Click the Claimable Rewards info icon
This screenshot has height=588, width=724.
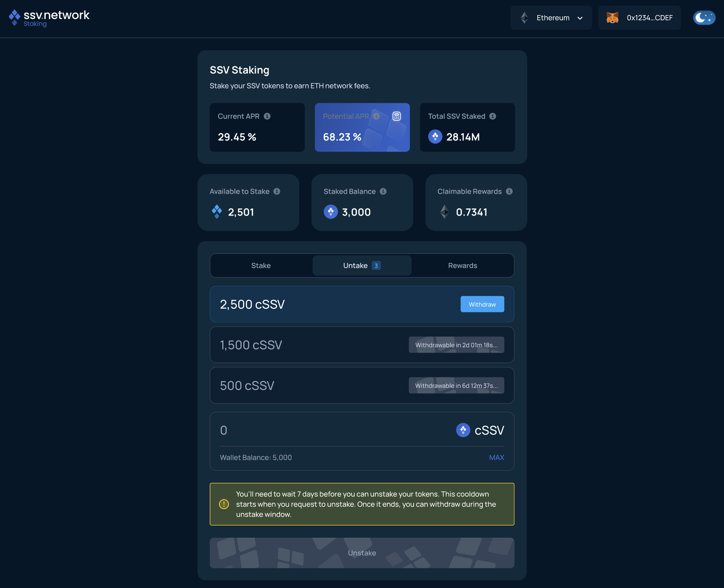coord(509,191)
